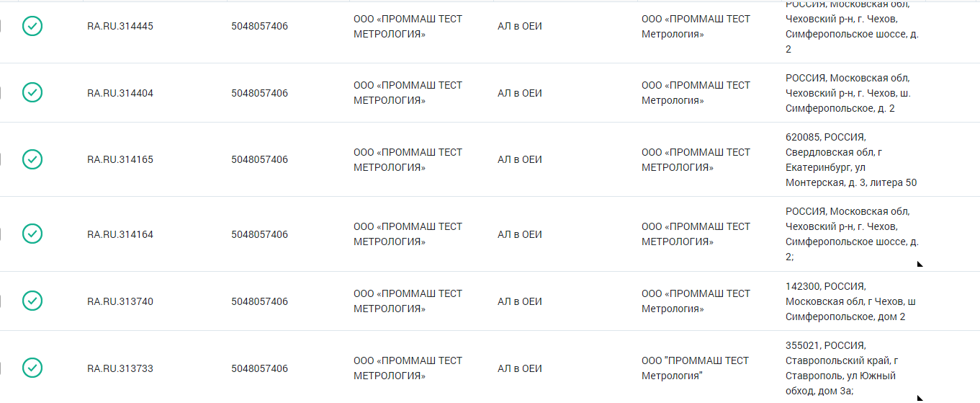The image size is (980, 403).
Task: Tick the checkbox for row RA.RU.313740
Action: [1, 301]
